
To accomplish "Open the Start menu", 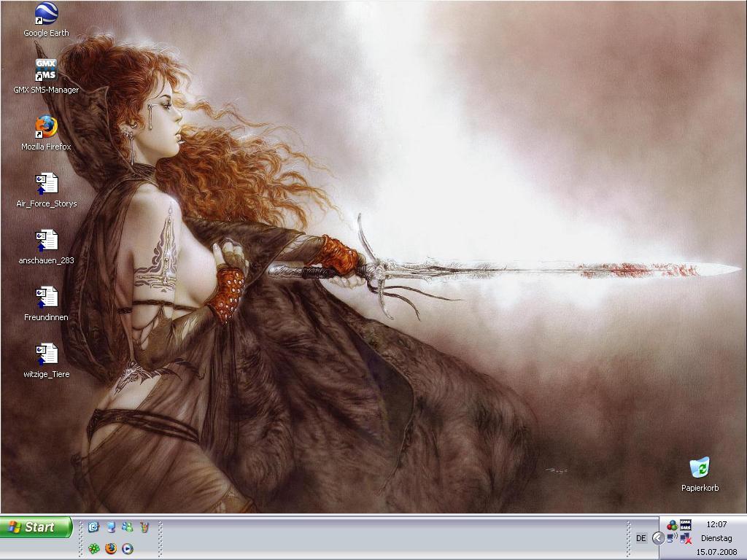I will (x=36, y=527).
